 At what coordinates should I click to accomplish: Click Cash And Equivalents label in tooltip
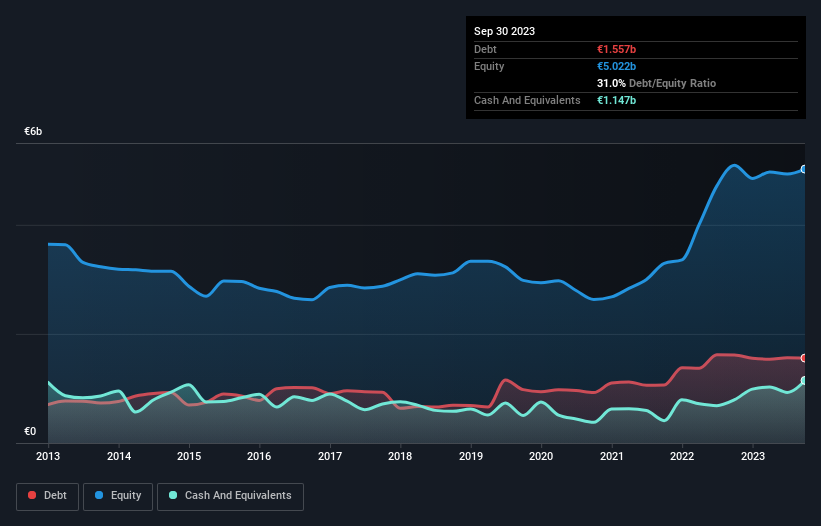click(x=527, y=100)
